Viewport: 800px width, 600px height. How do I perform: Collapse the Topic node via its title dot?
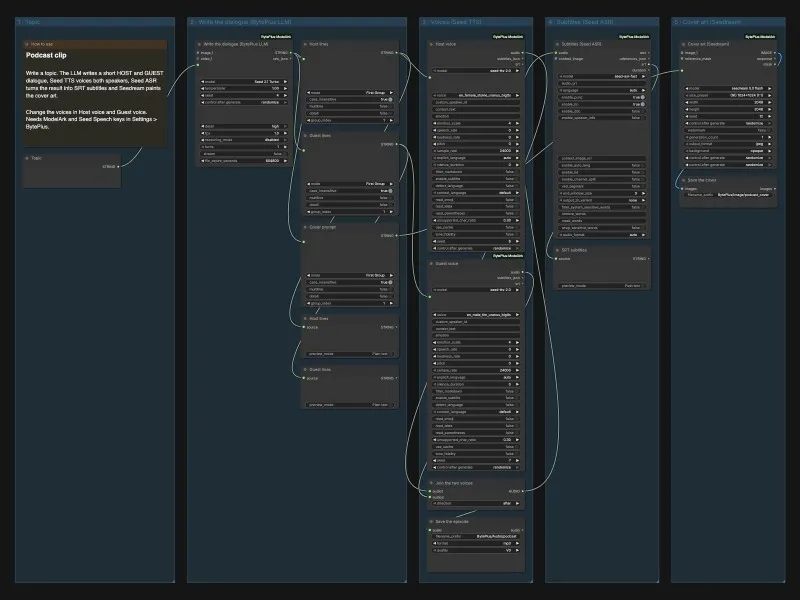coord(27,158)
